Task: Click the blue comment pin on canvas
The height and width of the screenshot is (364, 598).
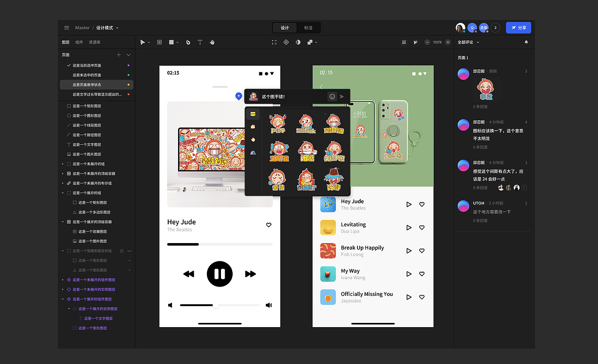Action: point(239,96)
